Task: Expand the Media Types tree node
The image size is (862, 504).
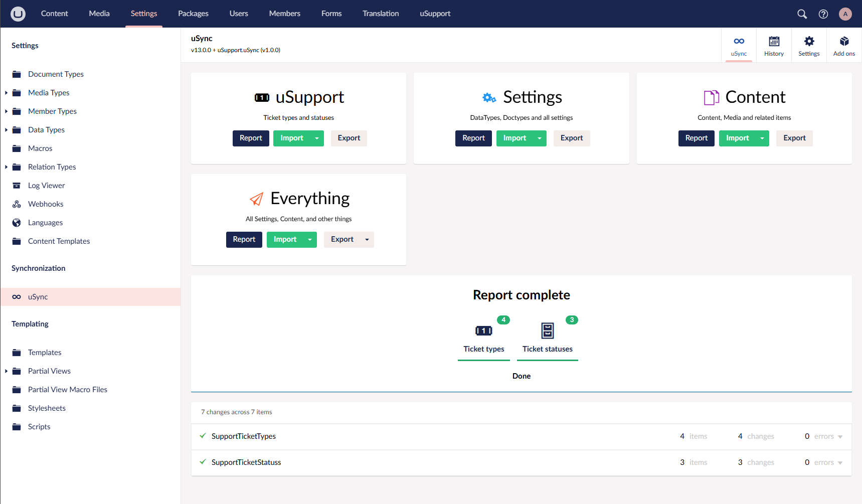Action: [x=6, y=93]
